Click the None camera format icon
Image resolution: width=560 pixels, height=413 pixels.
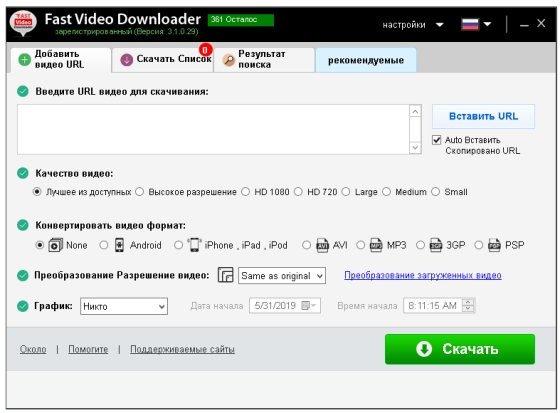[55, 245]
